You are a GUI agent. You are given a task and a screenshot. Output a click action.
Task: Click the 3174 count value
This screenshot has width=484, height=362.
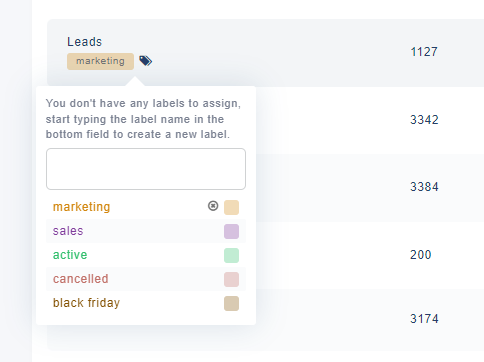[x=424, y=319]
